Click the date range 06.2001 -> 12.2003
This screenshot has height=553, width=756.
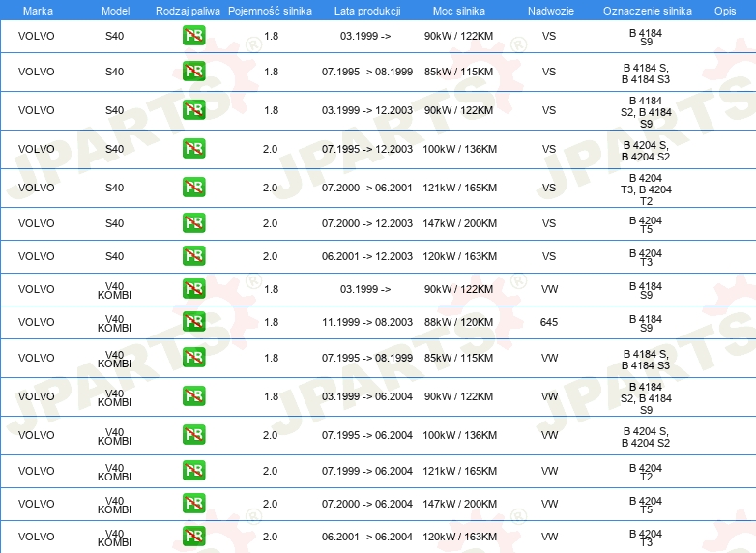pos(367,256)
